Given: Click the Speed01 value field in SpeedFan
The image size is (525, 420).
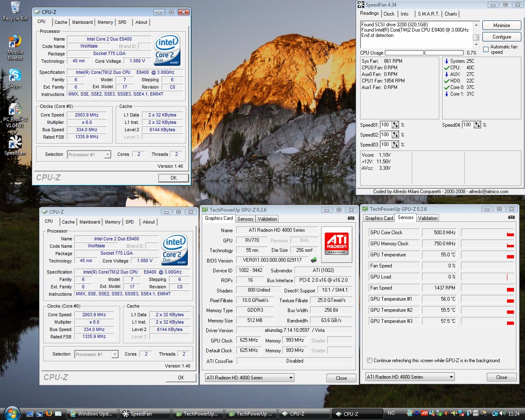Looking at the screenshot, I should click(386, 125).
